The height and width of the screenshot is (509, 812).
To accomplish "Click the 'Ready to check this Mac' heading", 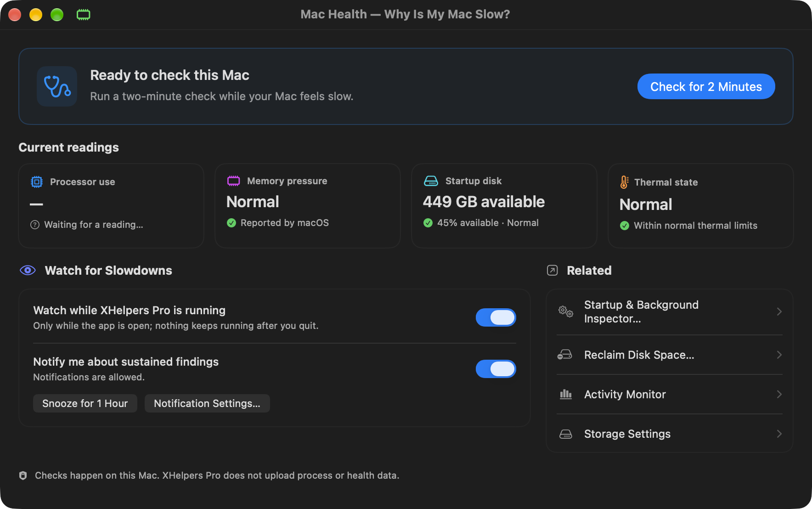I will tap(169, 75).
